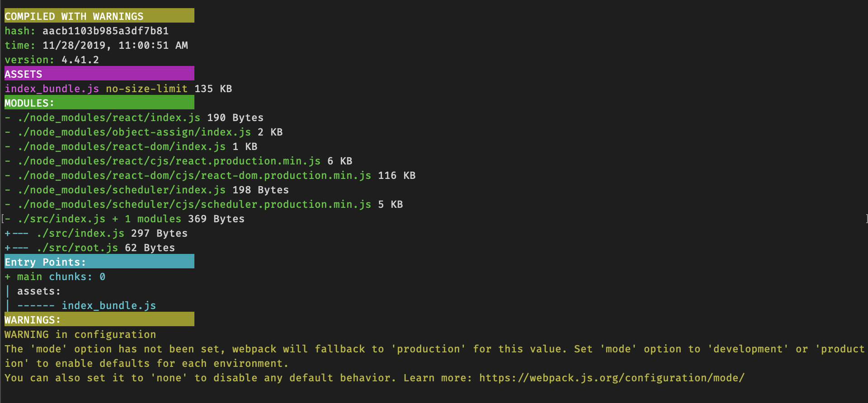Open the webpack.js.org configuration mode URL
This screenshot has height=403, width=868.
(612, 378)
